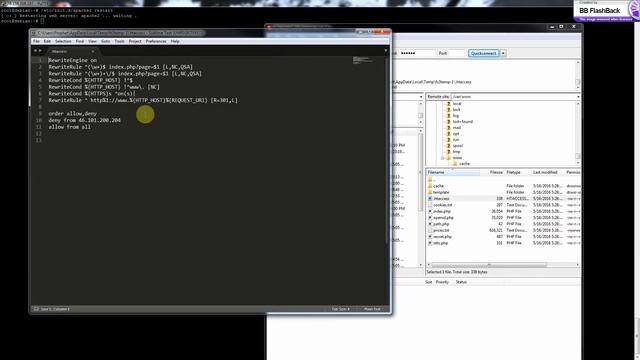Select the run folder in remote tree
This screenshot has width=640, height=360.
(456, 140)
